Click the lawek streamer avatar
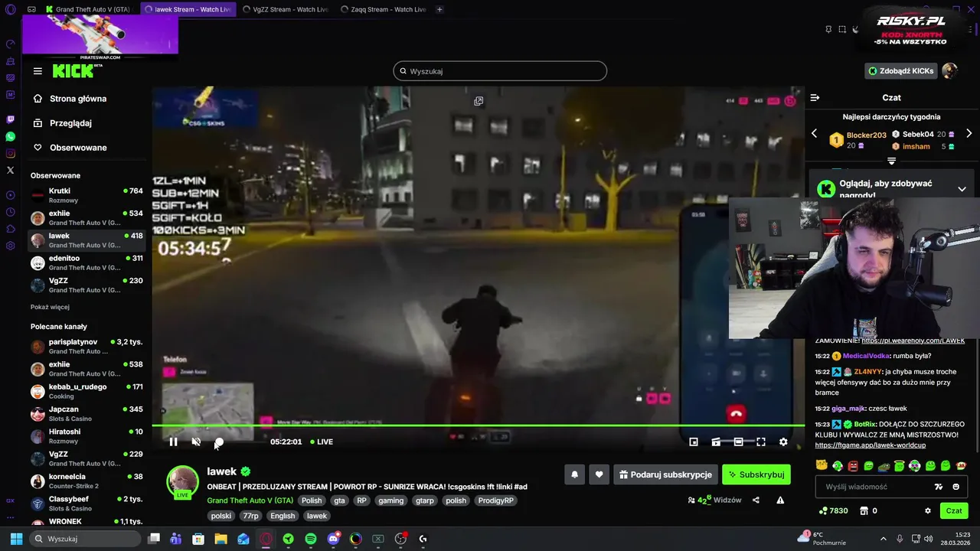This screenshot has height=551, width=980. pos(183,482)
